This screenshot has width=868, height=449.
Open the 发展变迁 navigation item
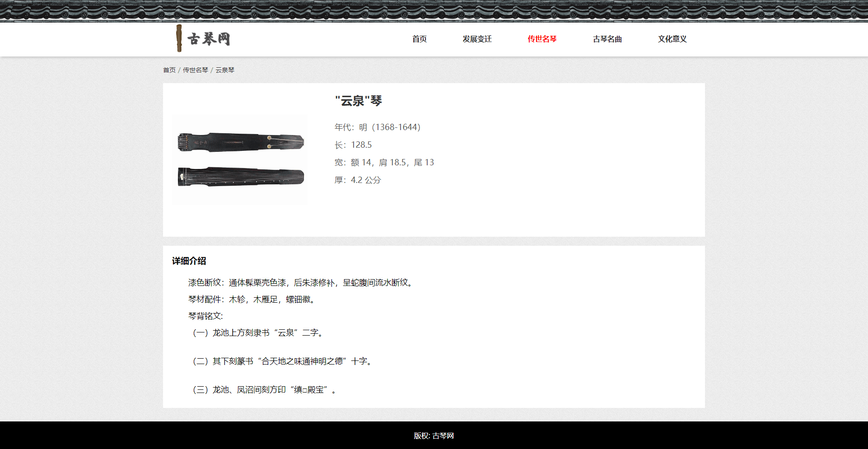pyautogui.click(x=477, y=39)
